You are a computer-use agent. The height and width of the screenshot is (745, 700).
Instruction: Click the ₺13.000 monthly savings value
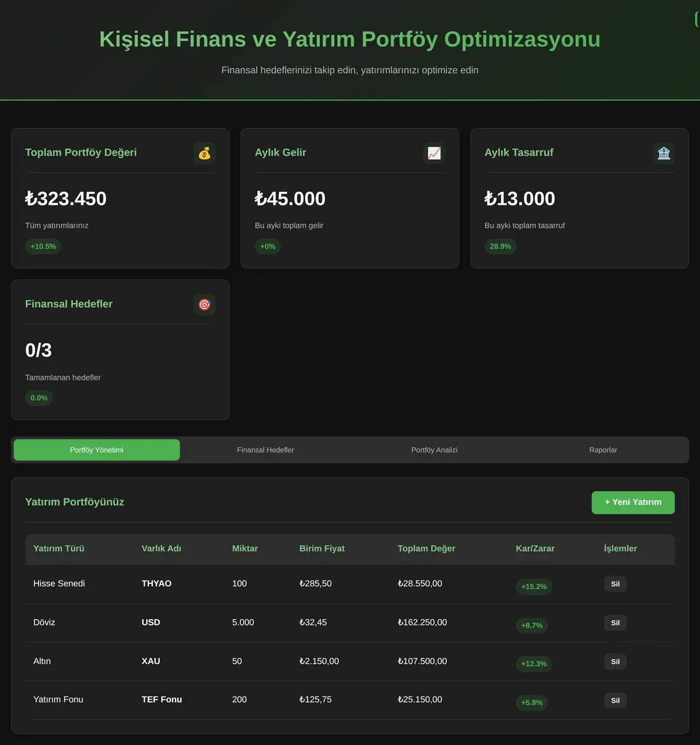(x=520, y=198)
